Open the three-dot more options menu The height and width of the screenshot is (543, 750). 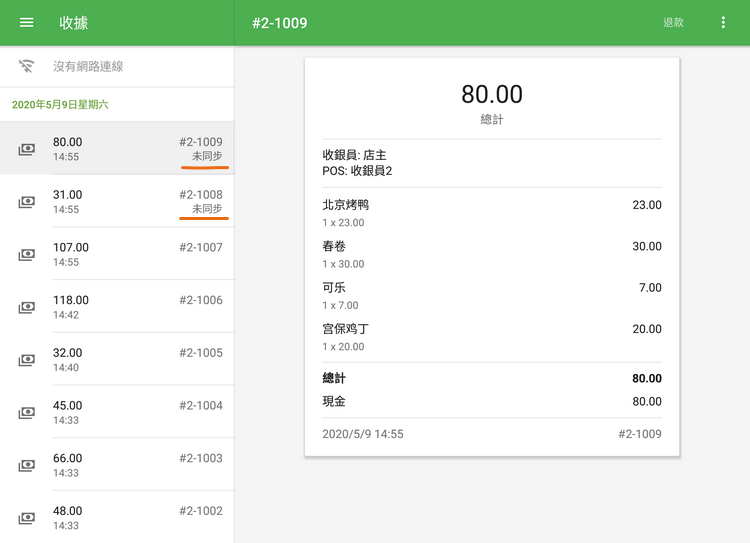[723, 22]
